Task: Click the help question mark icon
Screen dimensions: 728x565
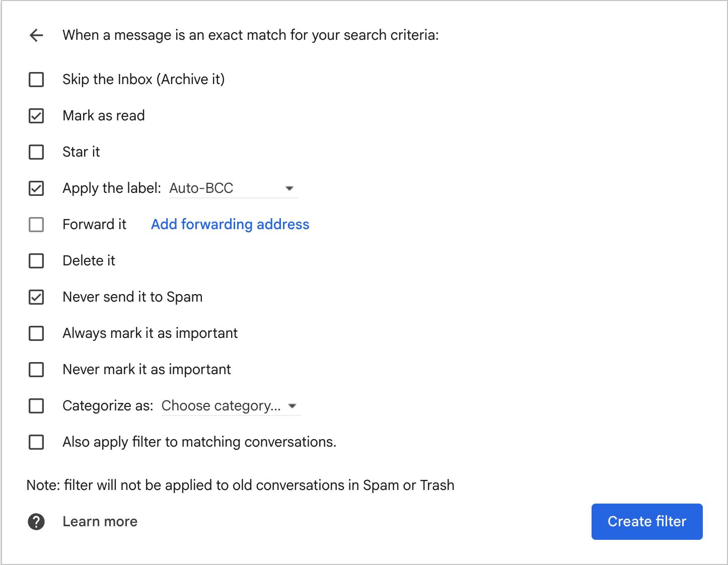Action: (x=36, y=521)
